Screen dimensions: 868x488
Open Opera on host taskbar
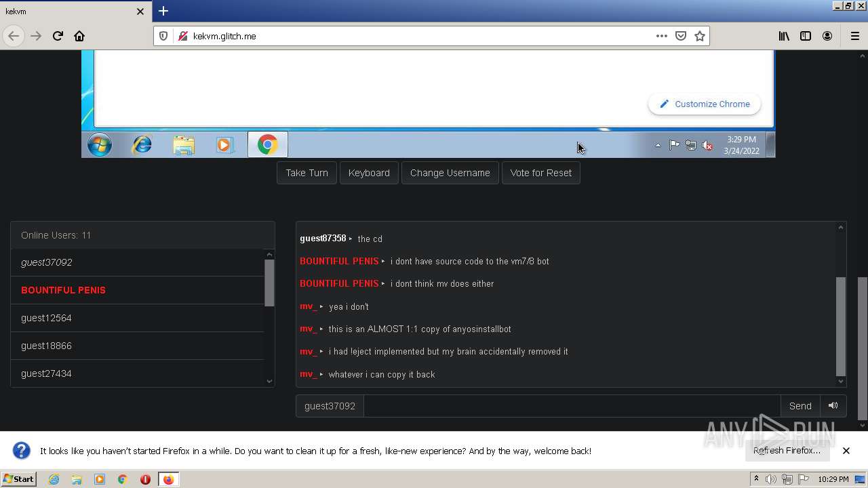145,479
